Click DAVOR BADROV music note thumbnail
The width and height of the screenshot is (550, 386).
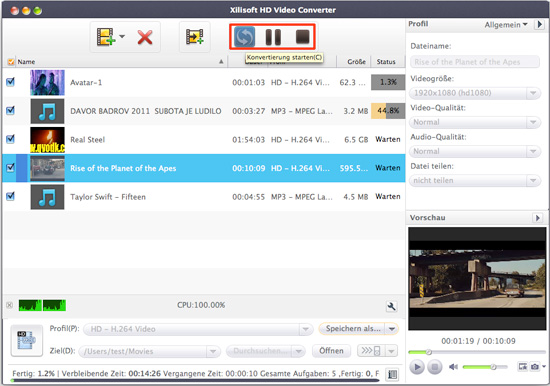click(x=47, y=111)
